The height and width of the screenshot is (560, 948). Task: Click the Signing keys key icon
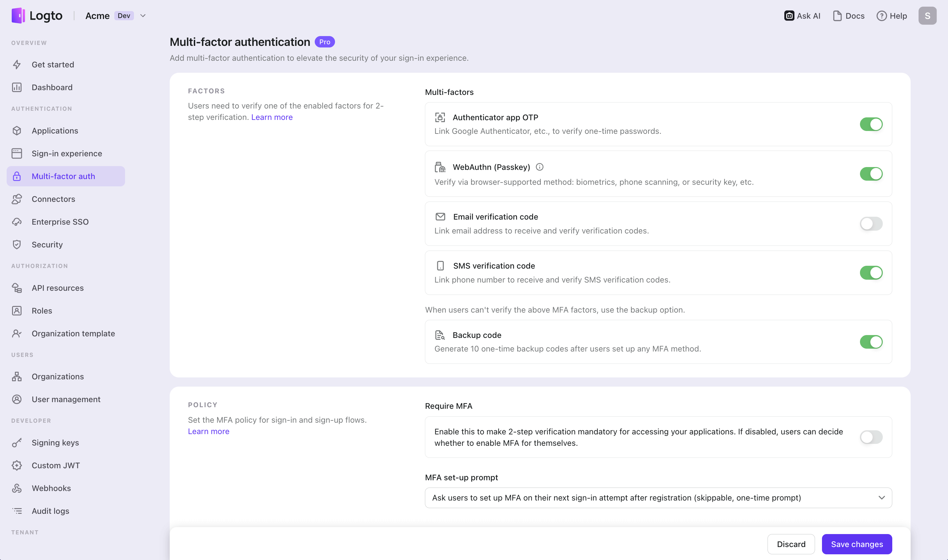pos(17,443)
